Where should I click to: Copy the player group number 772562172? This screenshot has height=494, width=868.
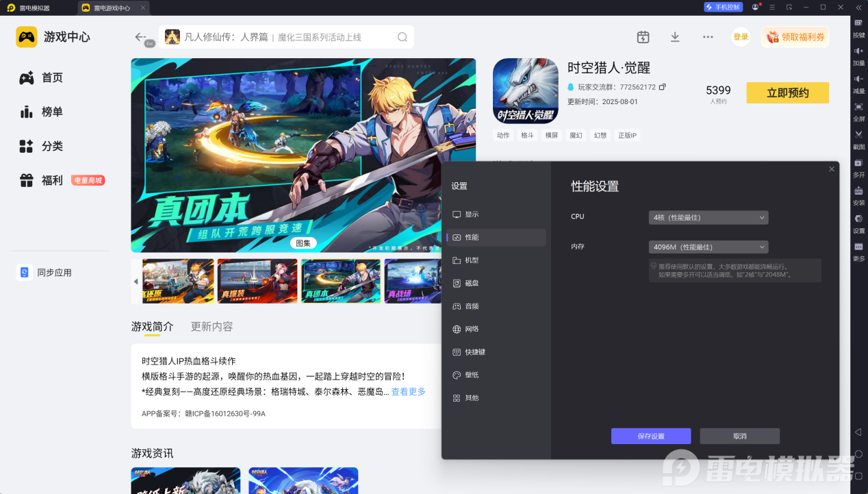tap(662, 87)
